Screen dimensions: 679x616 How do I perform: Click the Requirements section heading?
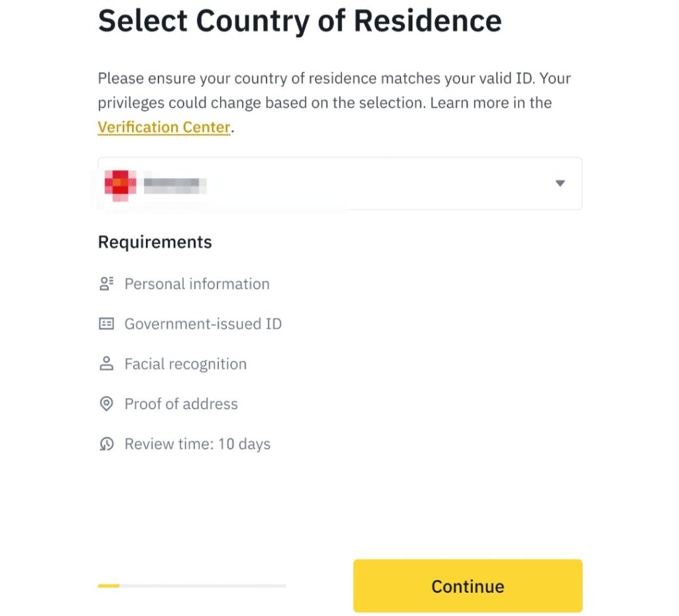tap(154, 242)
